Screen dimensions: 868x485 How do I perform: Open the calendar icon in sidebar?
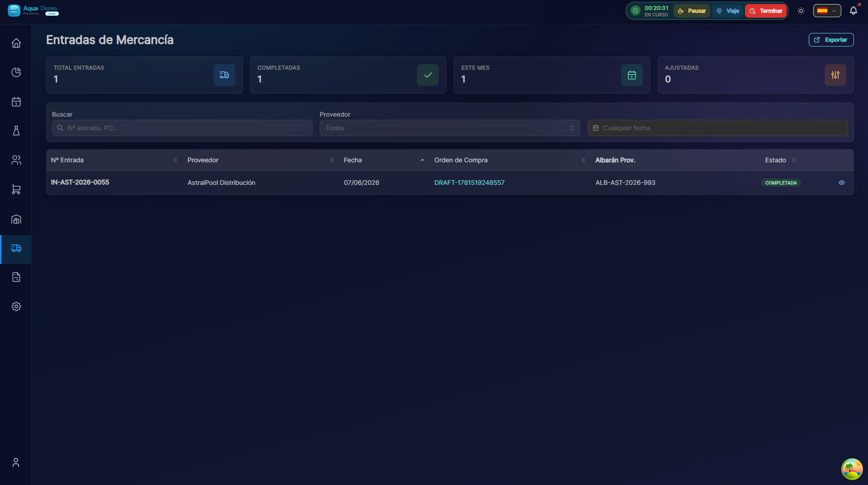[x=16, y=102]
